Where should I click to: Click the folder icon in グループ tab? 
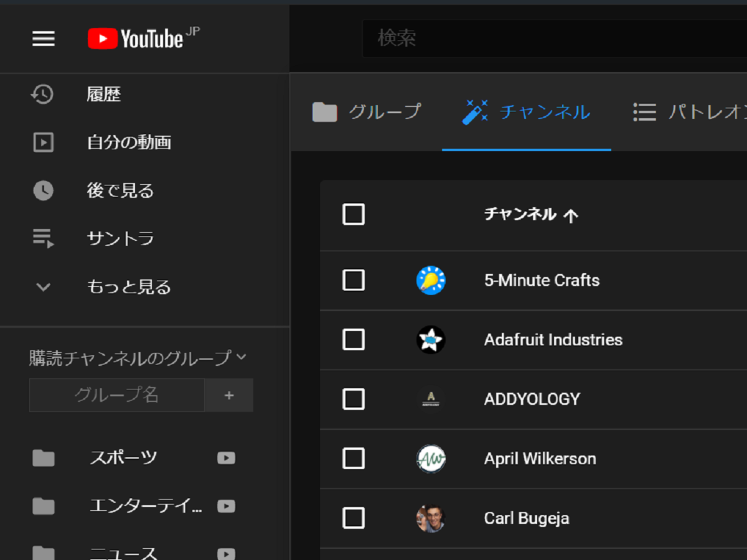[x=324, y=112]
